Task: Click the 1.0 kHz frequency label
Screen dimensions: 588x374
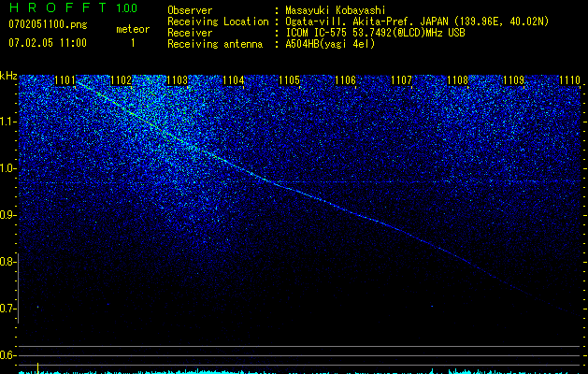Action: tap(7, 168)
